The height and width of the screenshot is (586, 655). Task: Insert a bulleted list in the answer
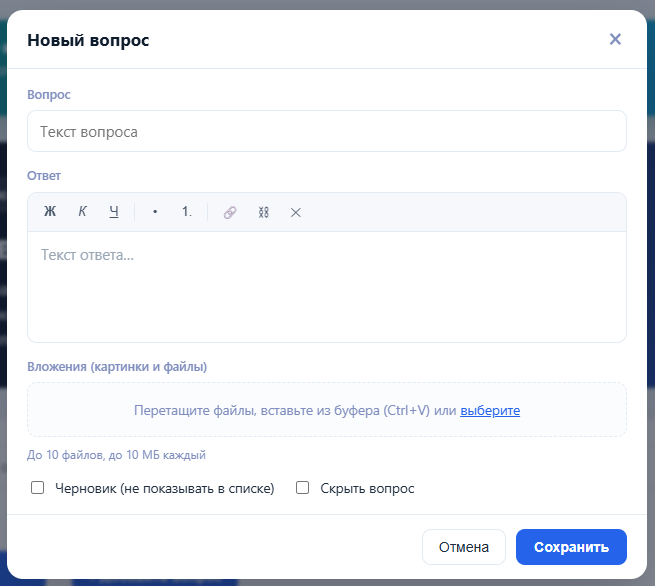pos(155,212)
